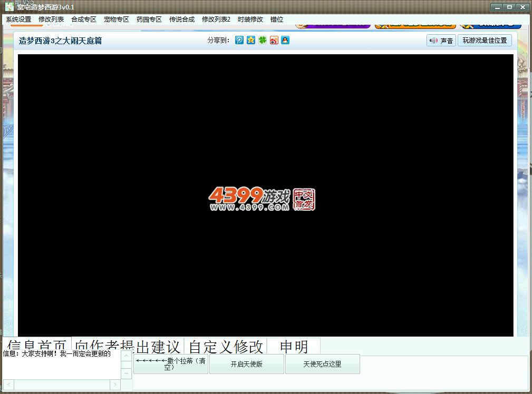Screen dimensions: 532x394
Task: Minimize the 造梦西游3 window
Action: click(x=497, y=7)
